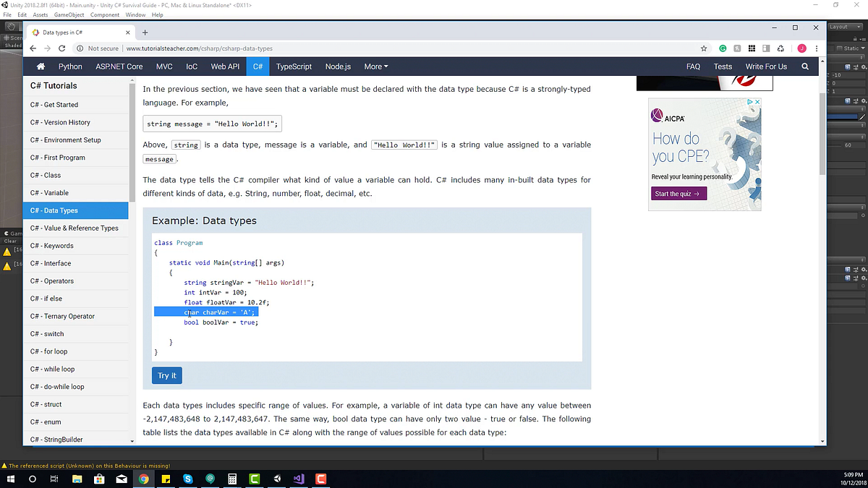The width and height of the screenshot is (868, 488).
Task: Bookmark this page with the star icon
Action: (x=704, y=48)
